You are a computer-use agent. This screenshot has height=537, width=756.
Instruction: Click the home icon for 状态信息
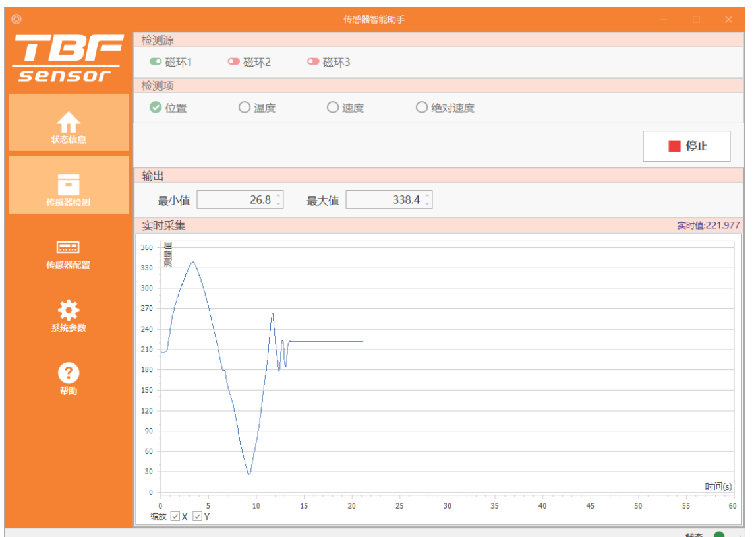69,121
